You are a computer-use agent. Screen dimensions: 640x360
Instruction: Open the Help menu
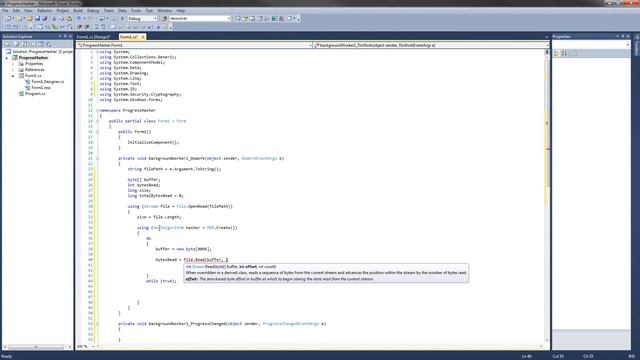[180, 10]
